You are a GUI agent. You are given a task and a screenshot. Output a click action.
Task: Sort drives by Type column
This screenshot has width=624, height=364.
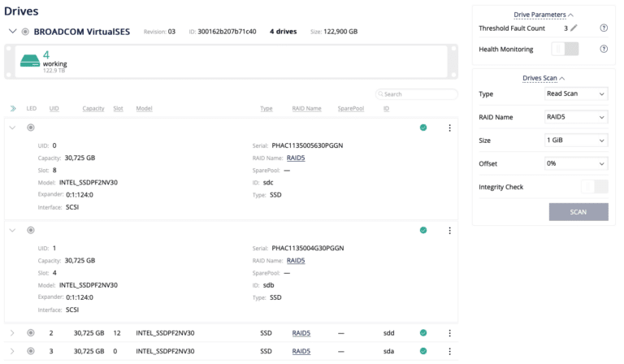pos(266,108)
